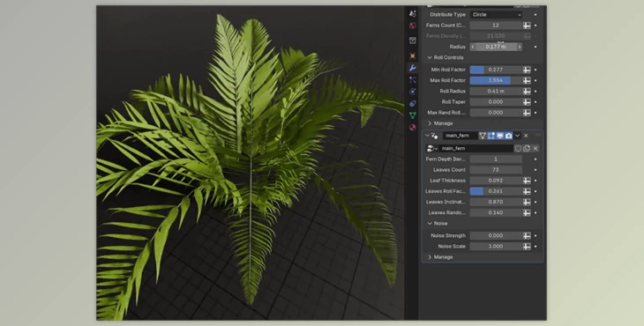Toggle Noise Strength attribute input icon
Screen dimensions: 644x326
[527, 235]
